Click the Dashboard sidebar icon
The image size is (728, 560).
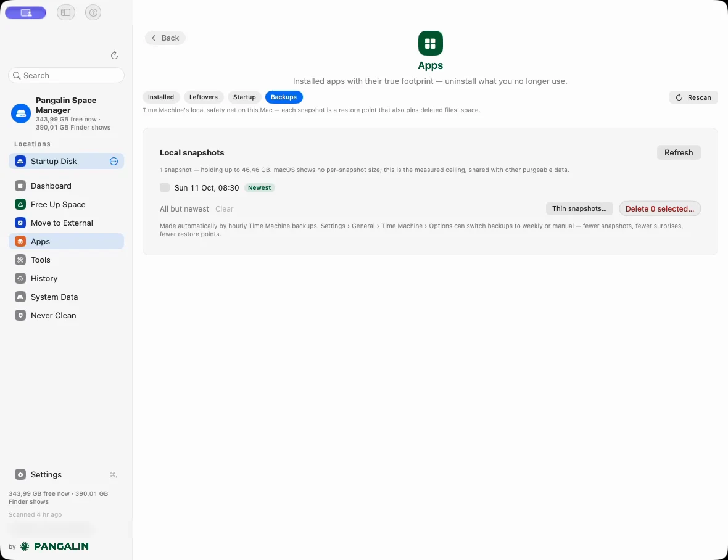20,186
